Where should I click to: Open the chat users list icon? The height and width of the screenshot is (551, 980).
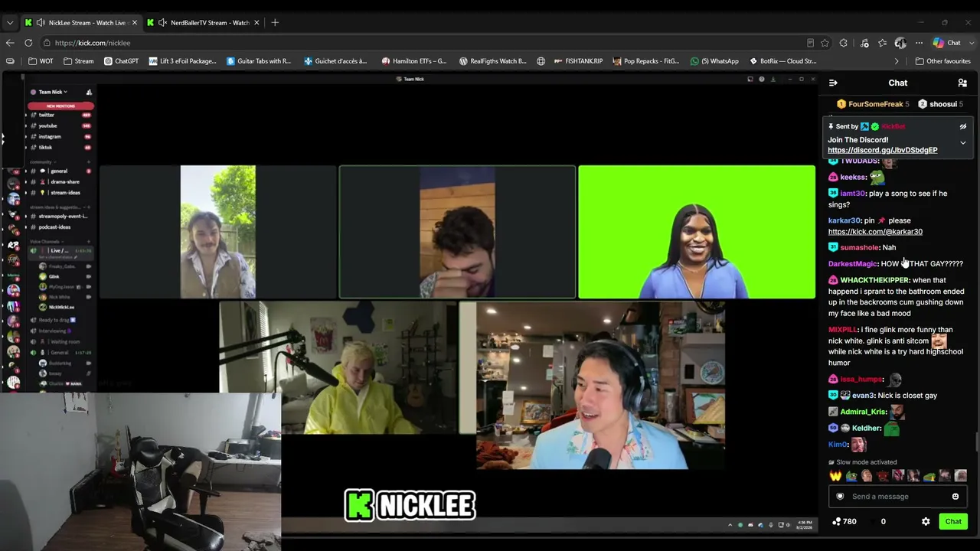[x=962, y=83]
